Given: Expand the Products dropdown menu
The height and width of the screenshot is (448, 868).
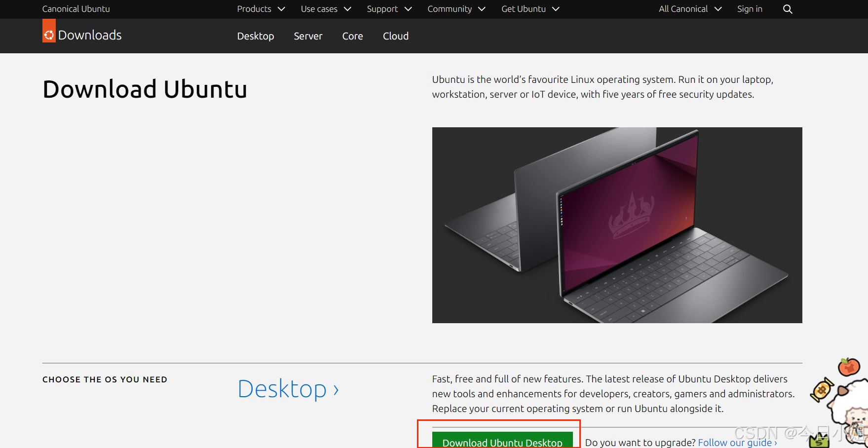Looking at the screenshot, I should click(261, 9).
